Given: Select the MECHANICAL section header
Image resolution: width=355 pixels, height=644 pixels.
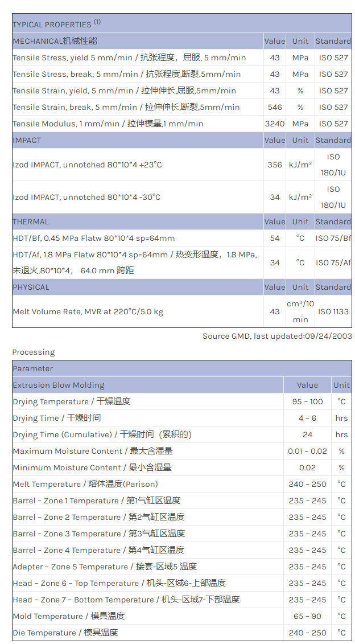Looking at the screenshot, I should (x=55, y=41).
